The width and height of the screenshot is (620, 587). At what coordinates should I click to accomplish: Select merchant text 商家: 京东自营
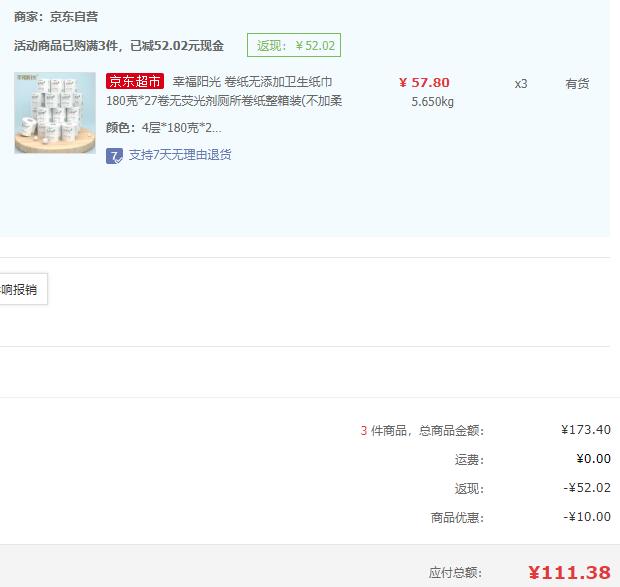(56, 17)
